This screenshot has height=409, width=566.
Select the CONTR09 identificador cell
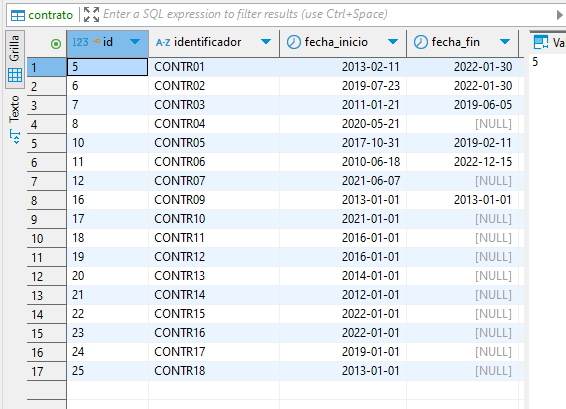pos(214,200)
